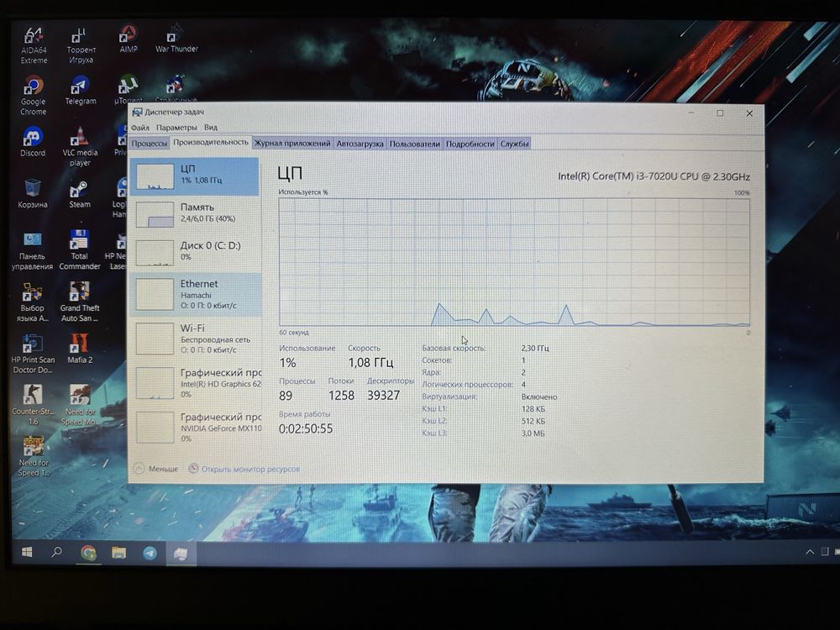Select Память performance item

click(x=195, y=213)
